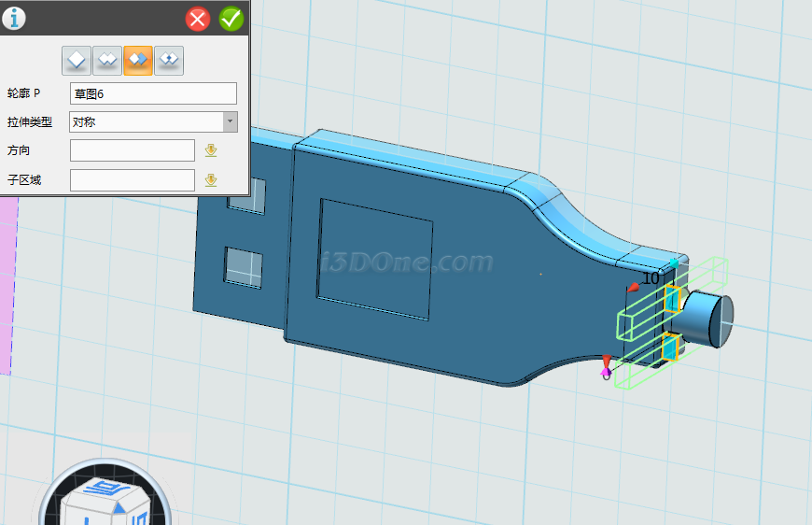The width and height of the screenshot is (812, 525).
Task: Click the dimension value 10 on the model
Action: click(651, 277)
